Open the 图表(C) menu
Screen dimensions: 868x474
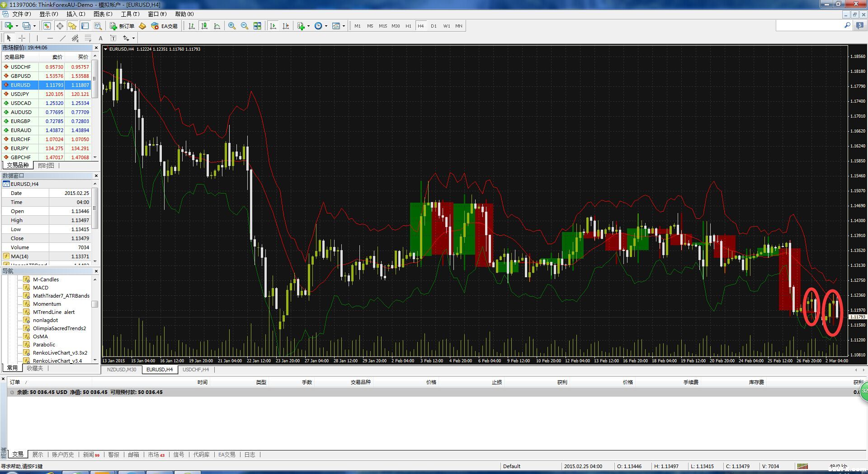point(103,14)
